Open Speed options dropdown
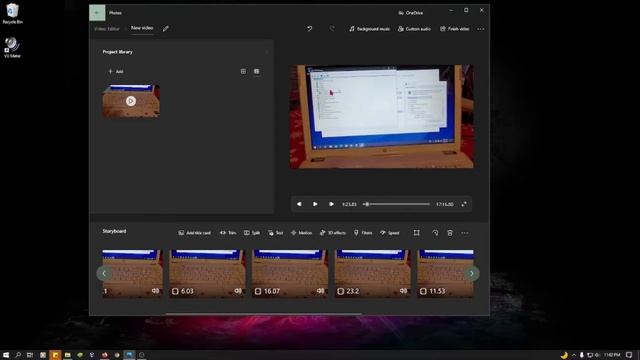Image resolution: width=640 pixels, height=360 pixels. click(390, 233)
